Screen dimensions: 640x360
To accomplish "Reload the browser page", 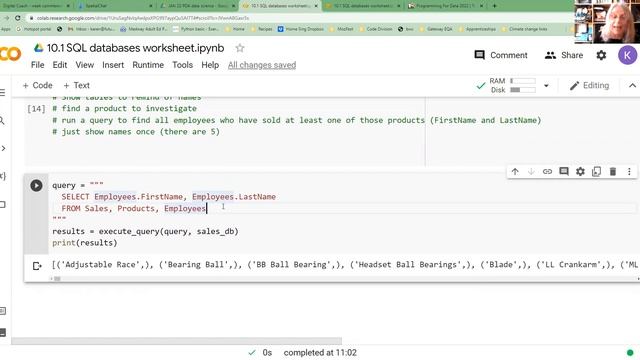I will pyautogui.click(x=18, y=18).
